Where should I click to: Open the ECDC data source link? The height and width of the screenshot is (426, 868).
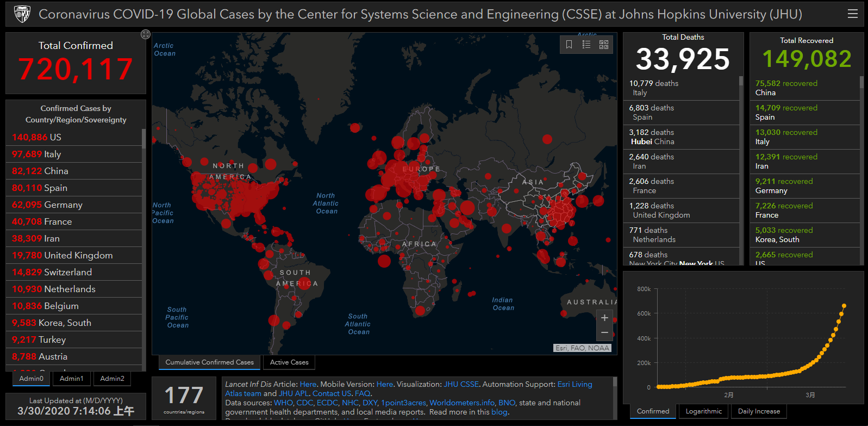point(327,403)
